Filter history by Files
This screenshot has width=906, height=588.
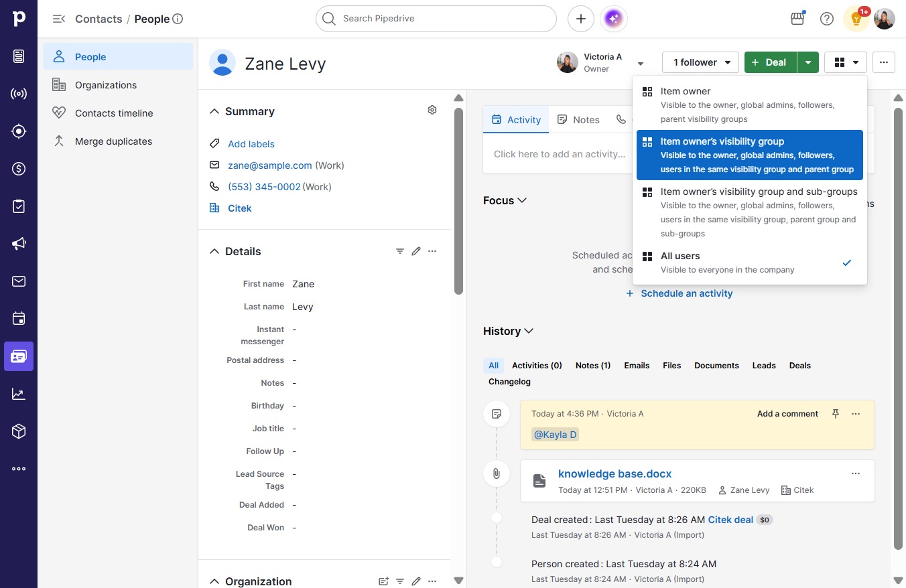click(x=671, y=366)
